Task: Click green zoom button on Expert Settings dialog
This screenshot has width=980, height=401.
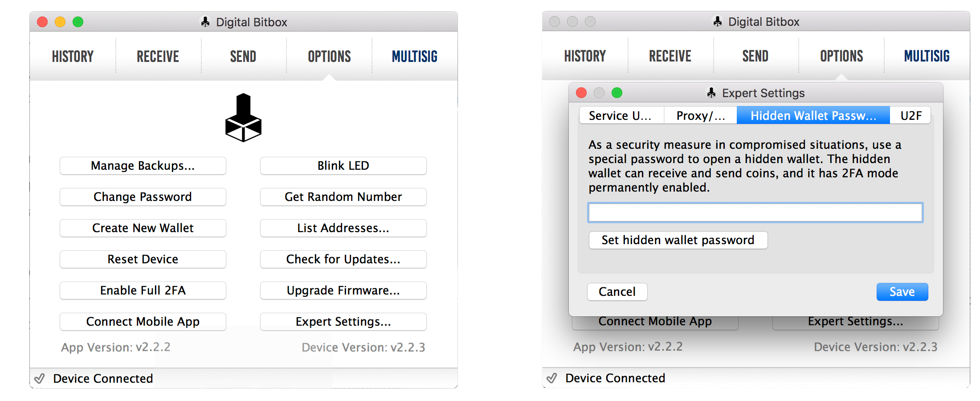Action: pos(617,93)
